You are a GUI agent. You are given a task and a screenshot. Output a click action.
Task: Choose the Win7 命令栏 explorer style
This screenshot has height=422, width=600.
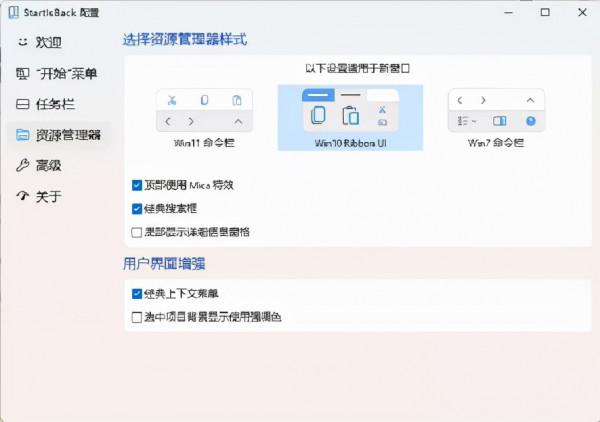tap(496, 118)
